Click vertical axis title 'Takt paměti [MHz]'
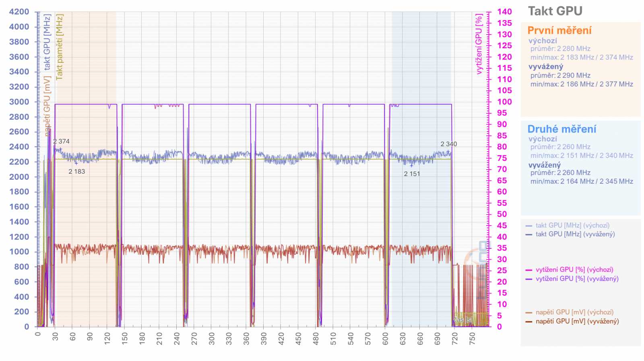The image size is (644, 361). click(x=60, y=47)
